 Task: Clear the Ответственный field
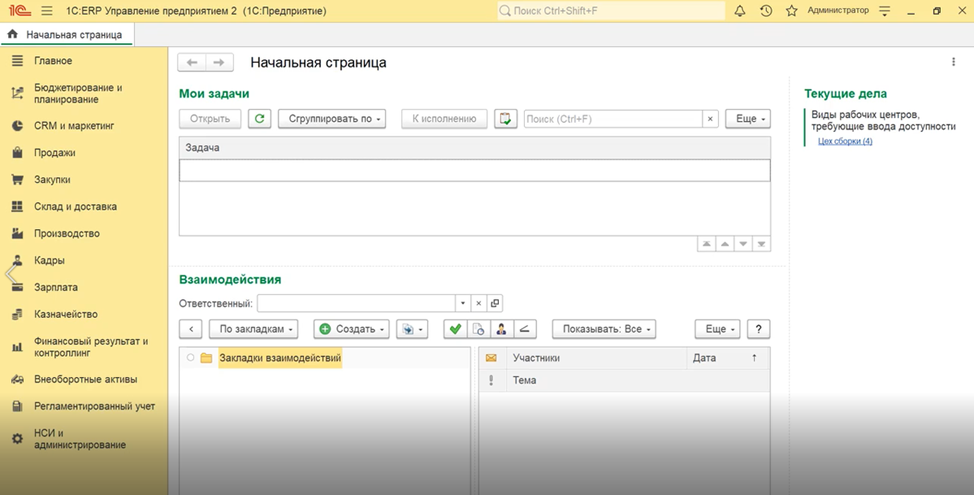pos(478,303)
